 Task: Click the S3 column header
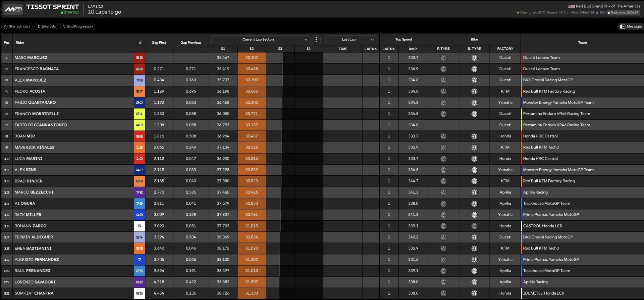pos(280,49)
